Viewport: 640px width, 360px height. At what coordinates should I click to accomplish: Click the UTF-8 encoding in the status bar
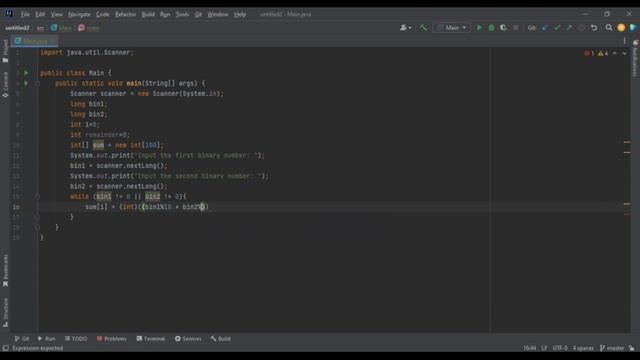[560, 348]
